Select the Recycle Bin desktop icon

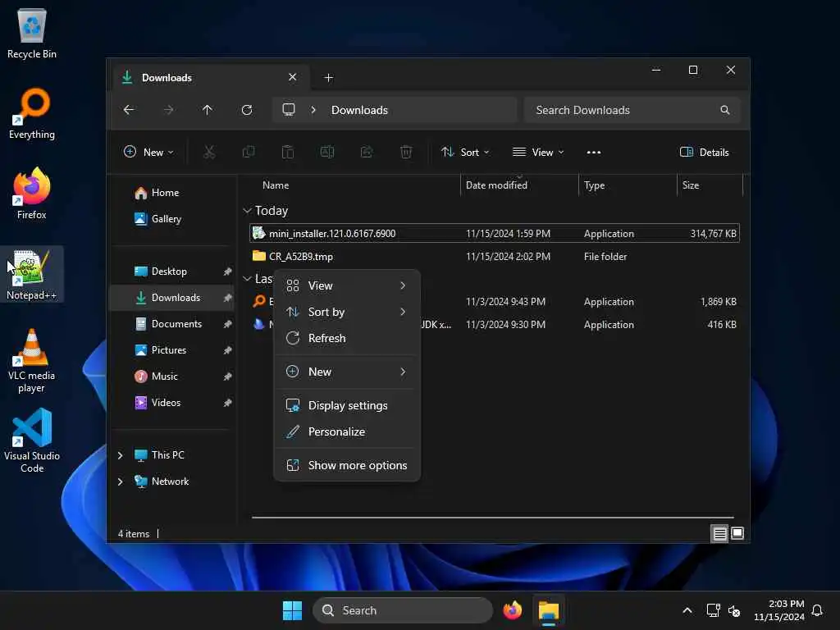[x=32, y=33]
